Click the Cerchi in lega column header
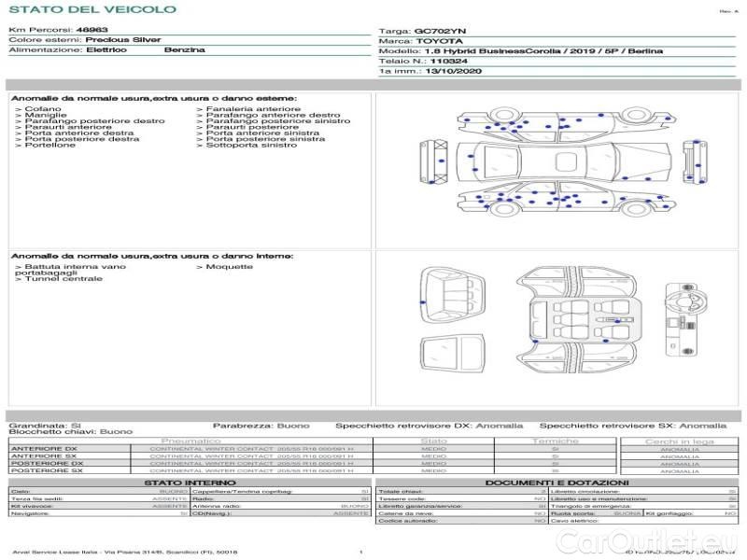Screen dimensions: 747x560 (x=679, y=441)
